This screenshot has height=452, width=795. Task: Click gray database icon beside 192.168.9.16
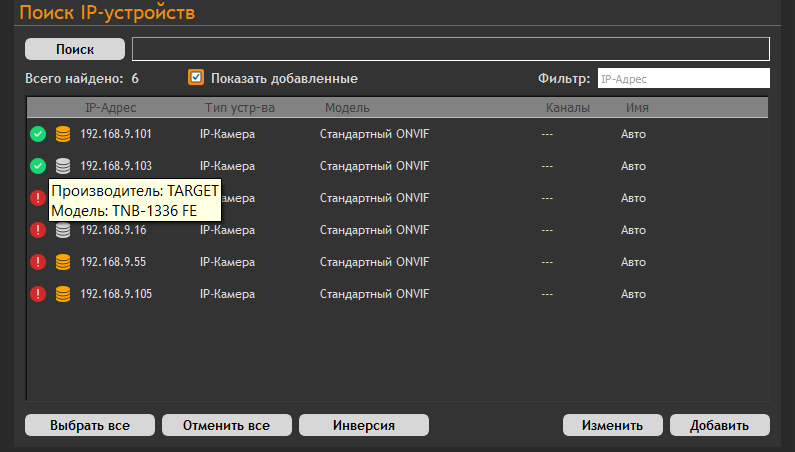tap(63, 230)
